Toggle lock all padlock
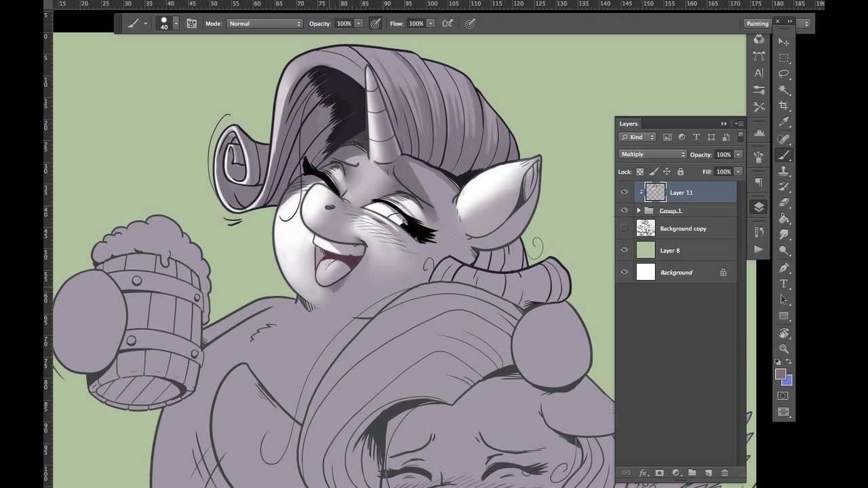The image size is (868, 488). click(x=680, y=171)
